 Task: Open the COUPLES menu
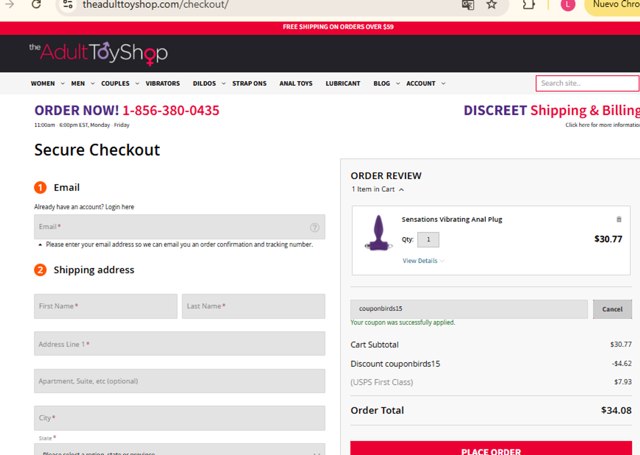tap(116, 83)
